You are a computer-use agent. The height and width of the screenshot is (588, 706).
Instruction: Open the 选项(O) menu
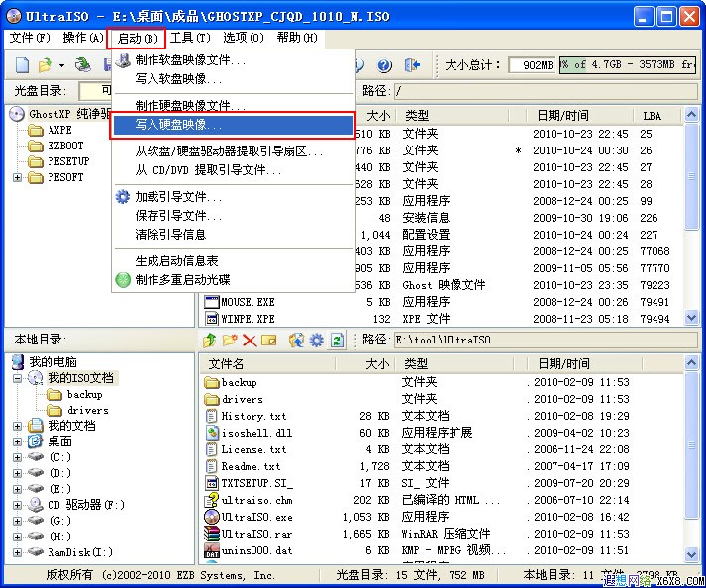244,38
